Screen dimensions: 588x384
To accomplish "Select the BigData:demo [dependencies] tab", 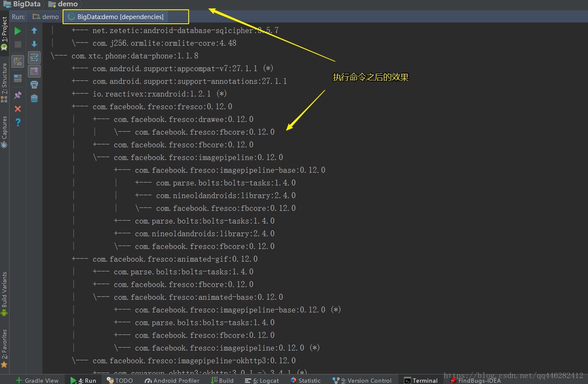I will click(115, 17).
